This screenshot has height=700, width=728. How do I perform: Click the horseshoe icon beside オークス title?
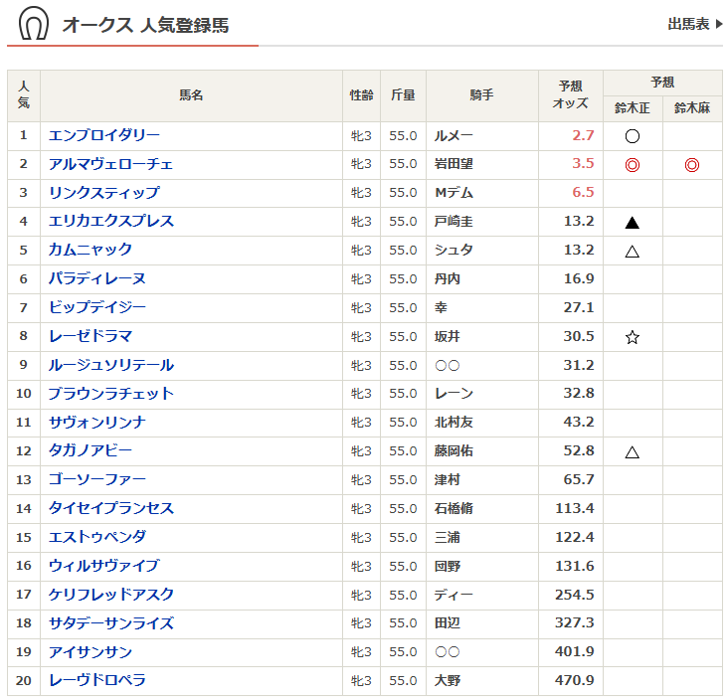tap(34, 23)
